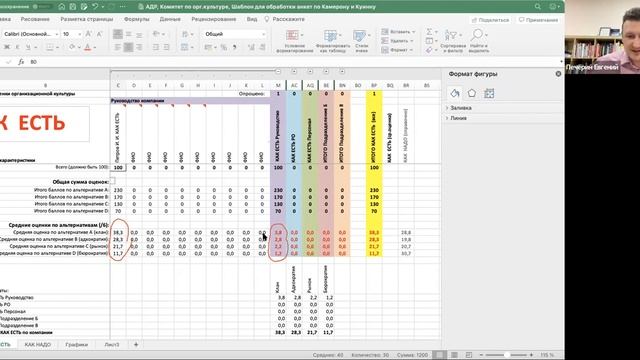The image size is (640, 360).
Task: Click the decrease indent icon
Action: (156, 47)
